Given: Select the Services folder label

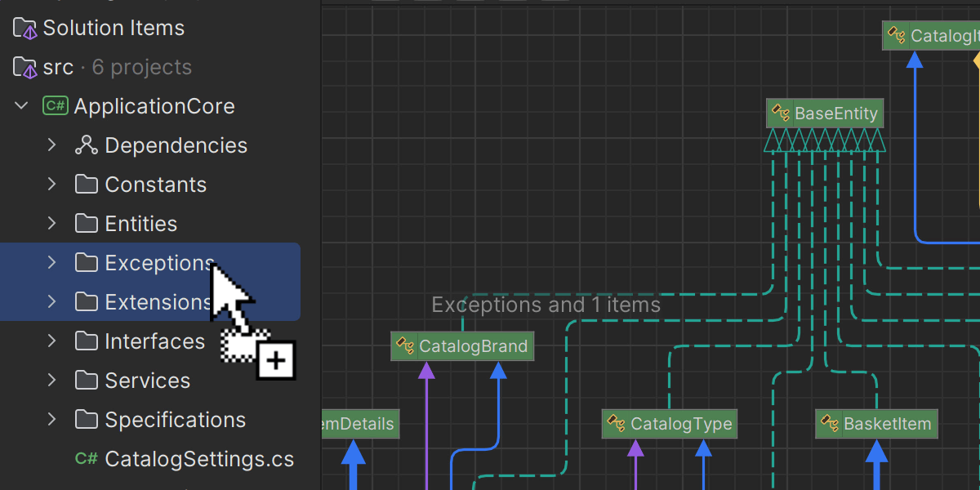Looking at the screenshot, I should 148,381.
